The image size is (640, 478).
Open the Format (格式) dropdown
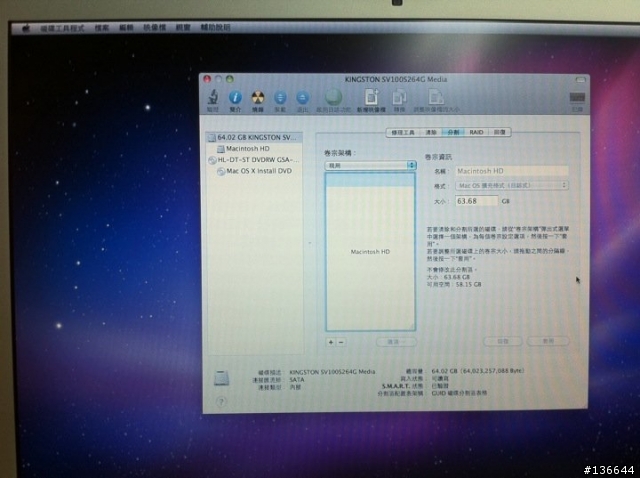511,186
